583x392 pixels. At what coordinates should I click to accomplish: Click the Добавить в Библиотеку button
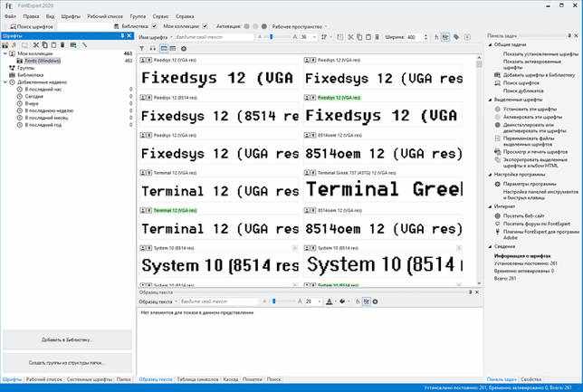coord(67,339)
